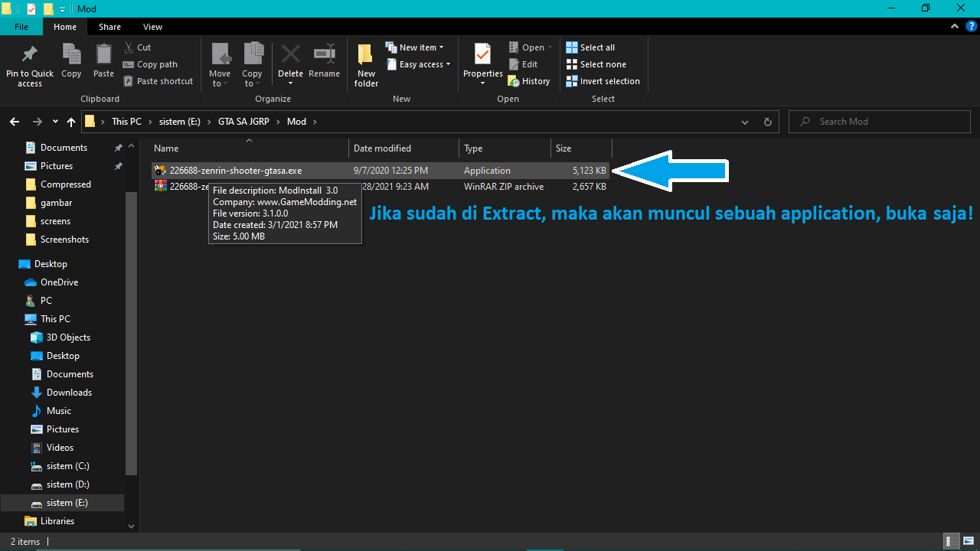Click Copy path command
980x551 pixels.
tap(150, 64)
